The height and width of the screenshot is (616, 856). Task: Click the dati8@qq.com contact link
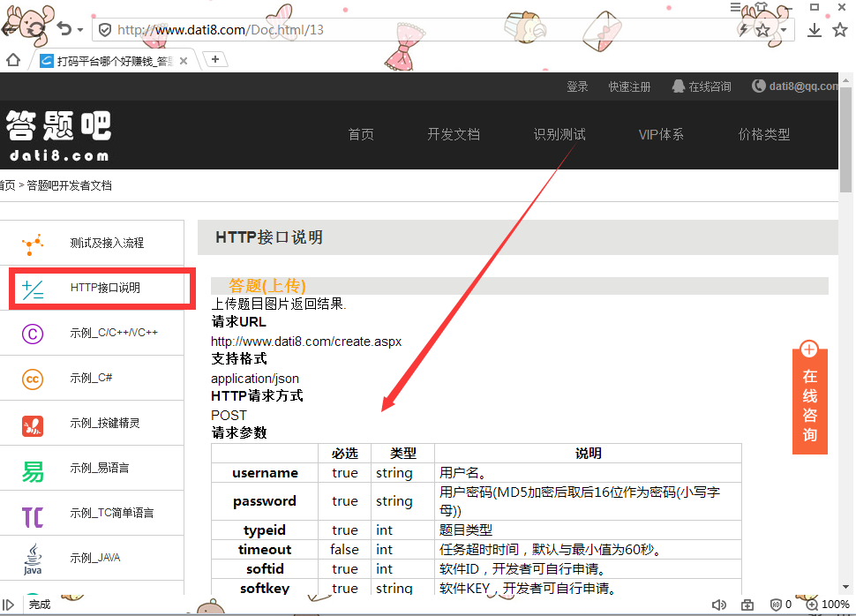795,86
